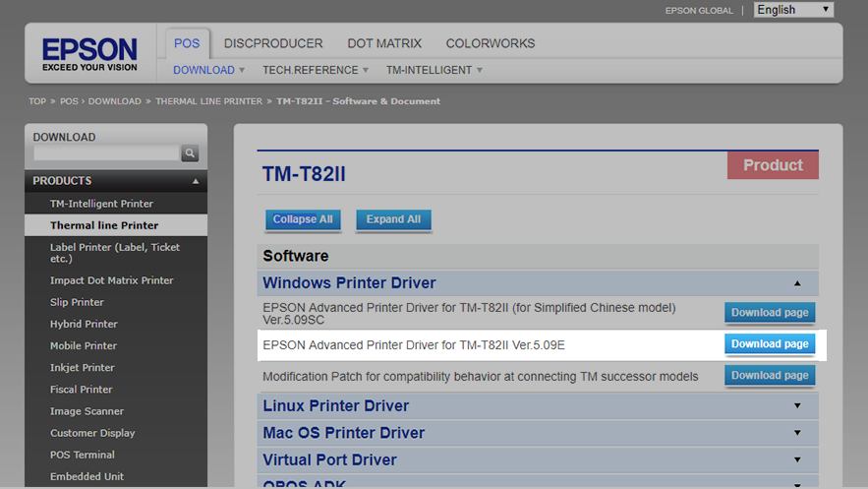Screen dimensions: 868x489
Task: Click the Windows Printer Driver heading text
Action: pyautogui.click(x=349, y=283)
